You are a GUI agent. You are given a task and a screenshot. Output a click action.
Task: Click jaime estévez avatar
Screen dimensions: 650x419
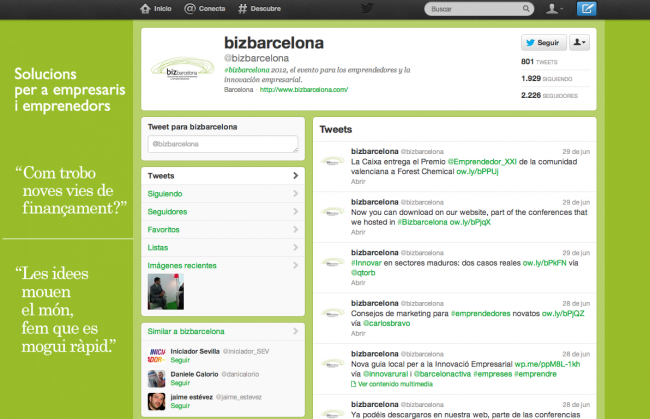157,401
